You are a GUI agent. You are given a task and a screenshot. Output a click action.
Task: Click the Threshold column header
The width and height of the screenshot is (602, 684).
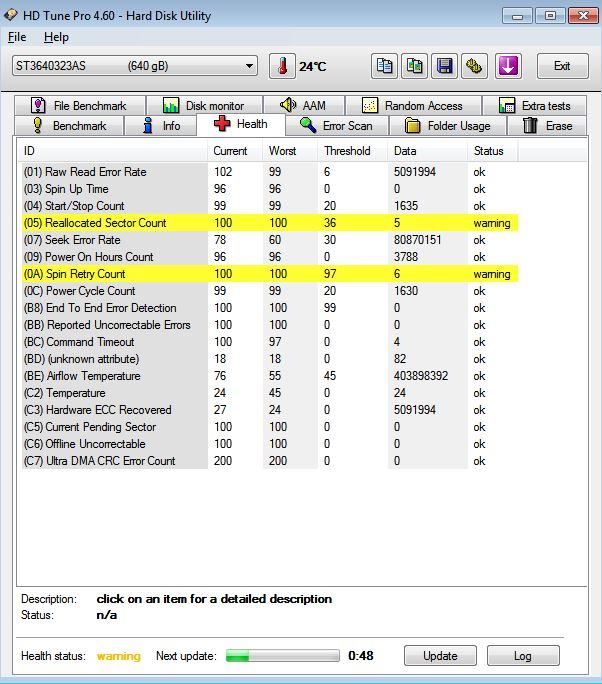point(352,151)
